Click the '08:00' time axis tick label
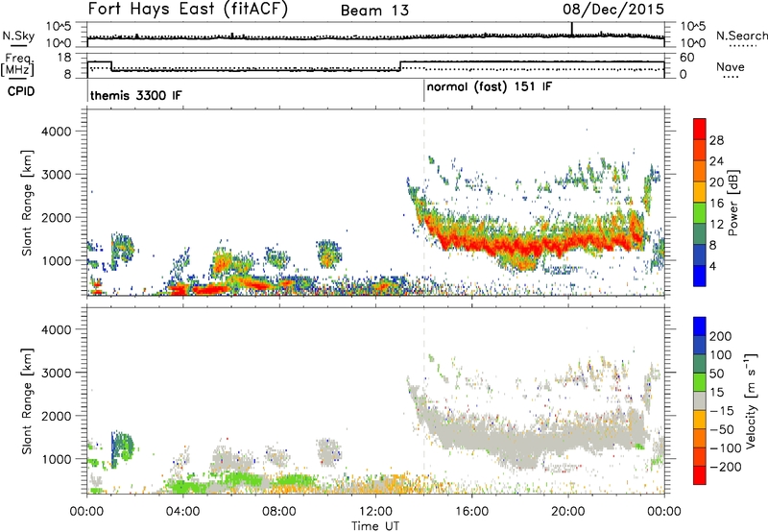Image resolution: width=768 pixels, height=532 pixels. (279, 512)
